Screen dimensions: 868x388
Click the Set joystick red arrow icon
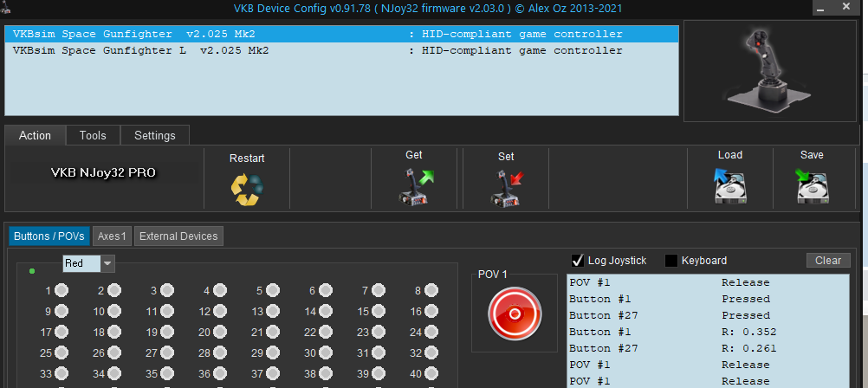click(x=507, y=188)
